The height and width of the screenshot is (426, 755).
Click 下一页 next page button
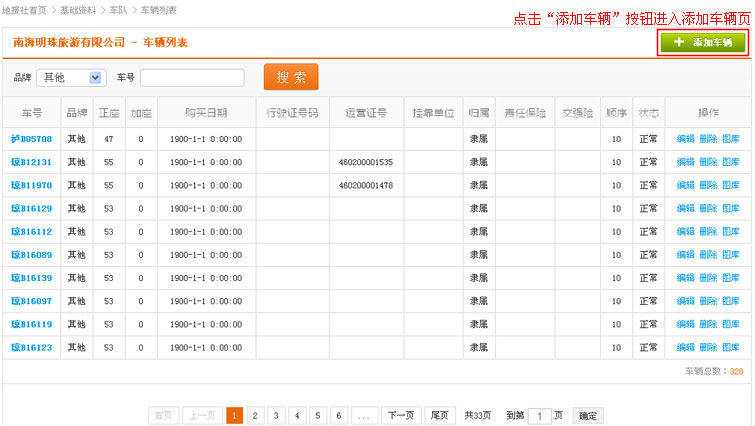(400, 416)
